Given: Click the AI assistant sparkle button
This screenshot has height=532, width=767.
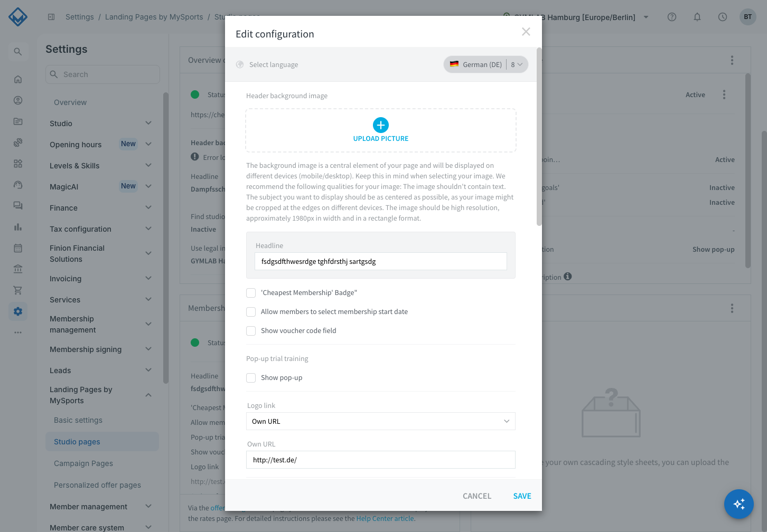Looking at the screenshot, I should (739, 504).
